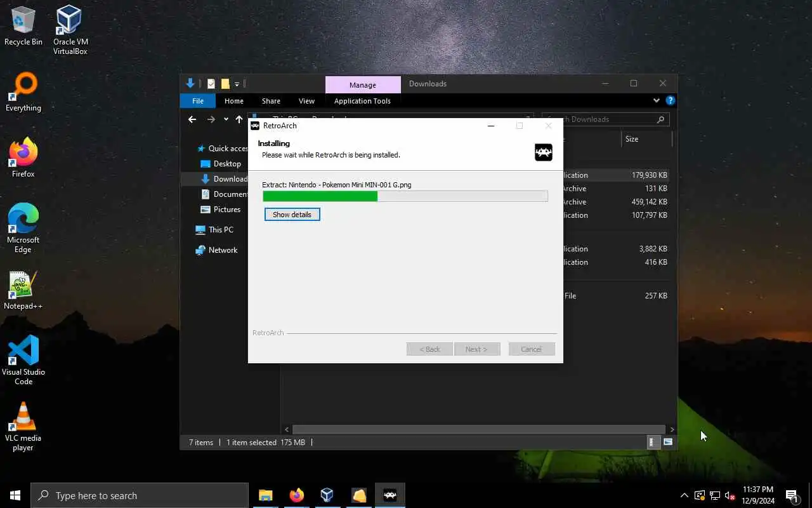Click the horizontal scrollbar in Explorer
The height and width of the screenshot is (508, 812).
coord(479,430)
